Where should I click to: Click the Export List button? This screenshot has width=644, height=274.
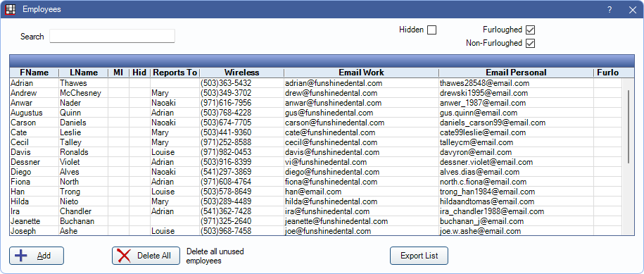click(x=419, y=256)
